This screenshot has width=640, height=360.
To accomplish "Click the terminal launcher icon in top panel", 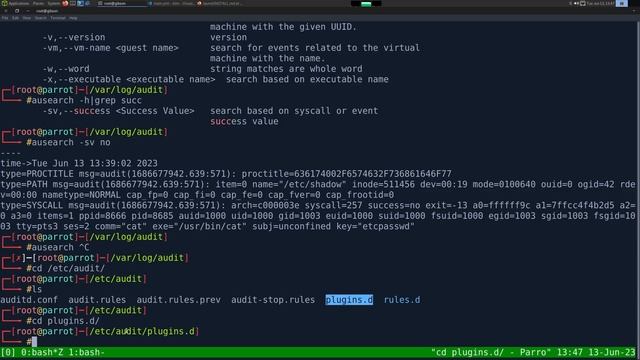I will (x=73, y=3).
